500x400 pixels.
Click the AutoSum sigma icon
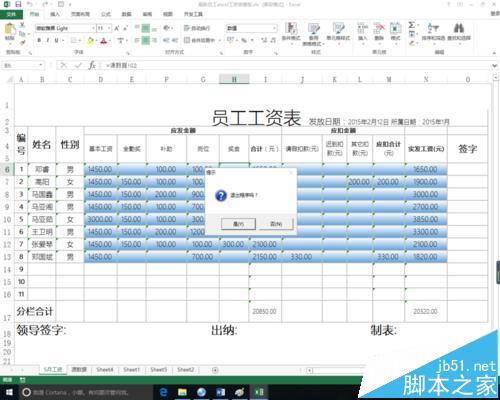point(412,25)
